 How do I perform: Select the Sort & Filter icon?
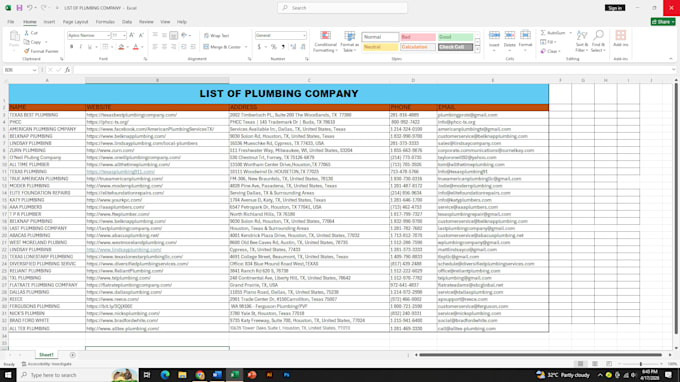pos(582,42)
